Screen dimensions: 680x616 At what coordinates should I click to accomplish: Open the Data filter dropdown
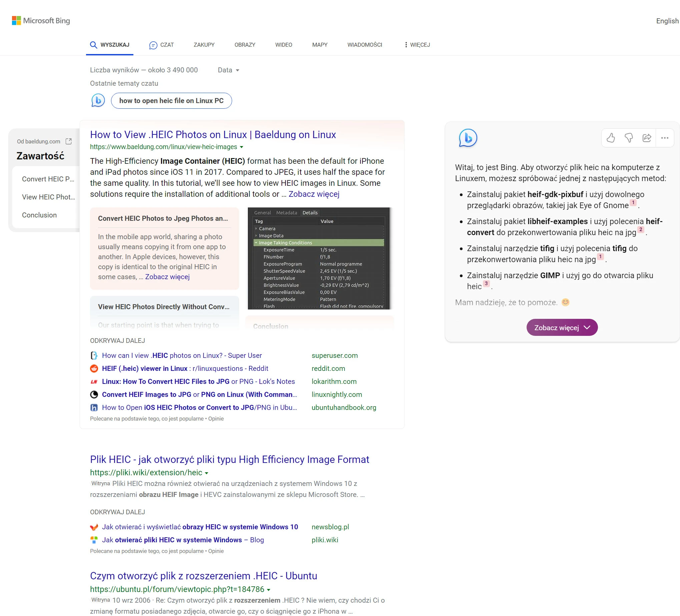tap(228, 70)
